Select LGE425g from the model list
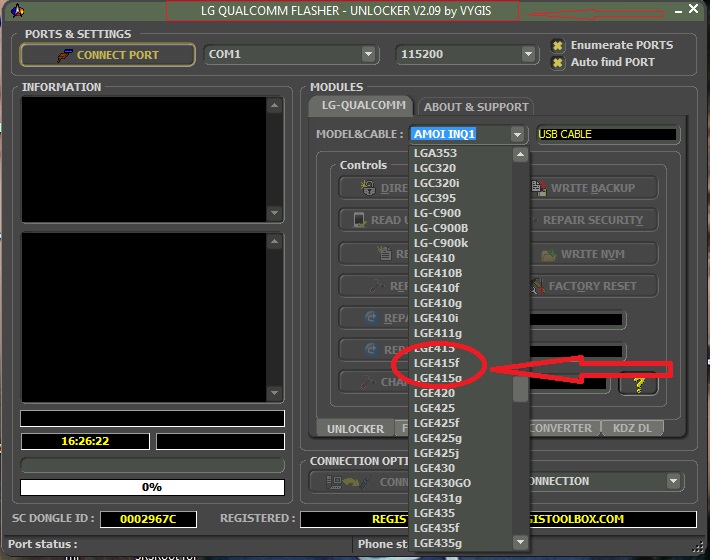The image size is (713, 560). (460, 438)
